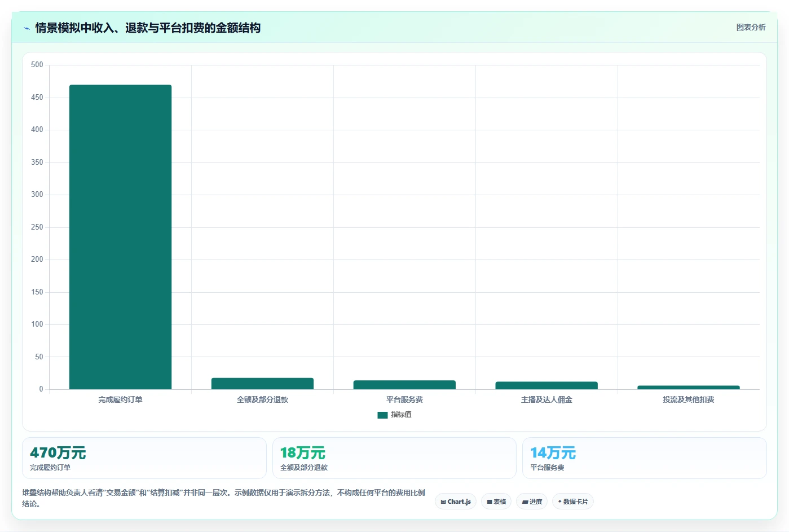Image resolution: width=789 pixels, height=532 pixels.
Task: Click the 完成履约订单 x-axis label
Action: 120,399
